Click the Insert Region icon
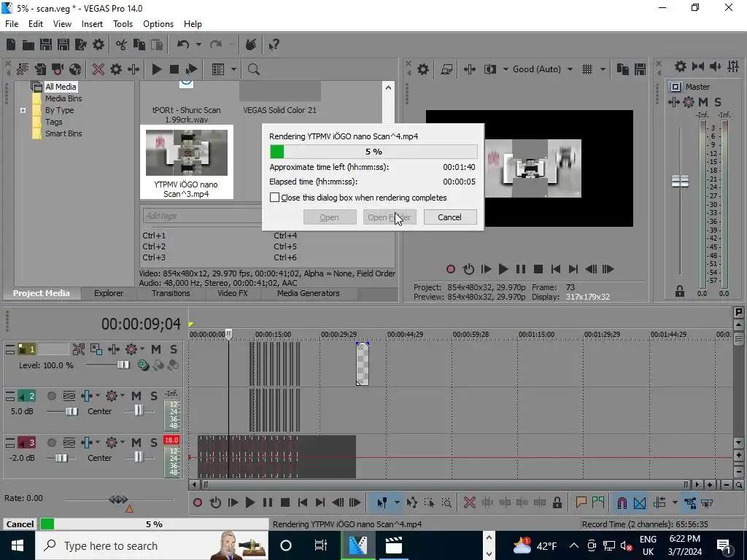747x560 pixels. 598,502
